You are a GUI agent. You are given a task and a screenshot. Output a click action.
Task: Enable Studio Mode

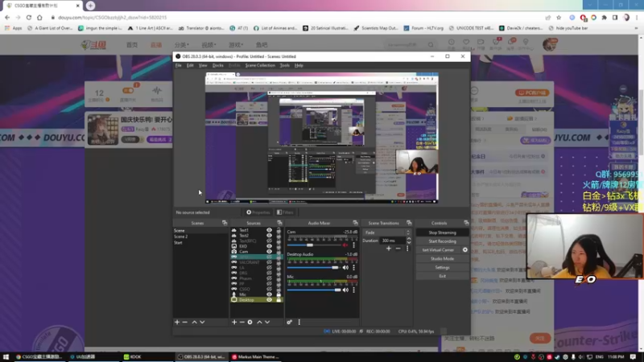click(x=442, y=258)
